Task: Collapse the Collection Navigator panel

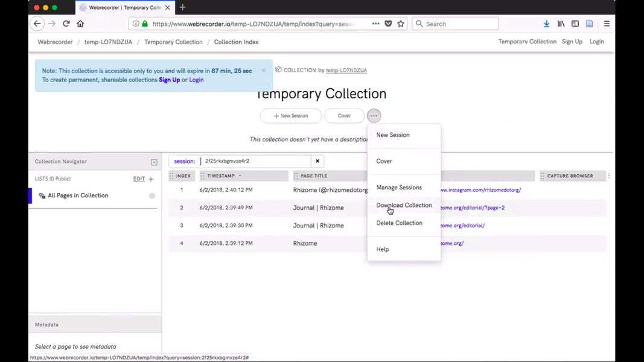Action: 154,162
